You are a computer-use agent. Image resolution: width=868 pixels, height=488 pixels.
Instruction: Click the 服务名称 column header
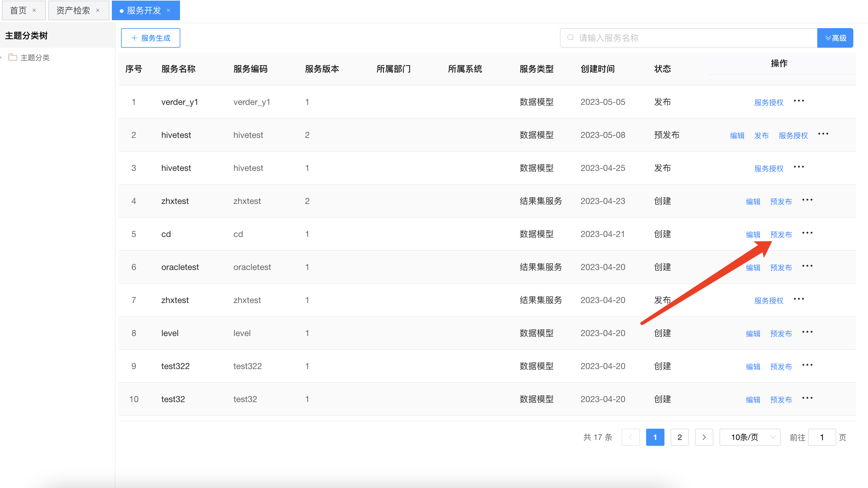click(178, 69)
